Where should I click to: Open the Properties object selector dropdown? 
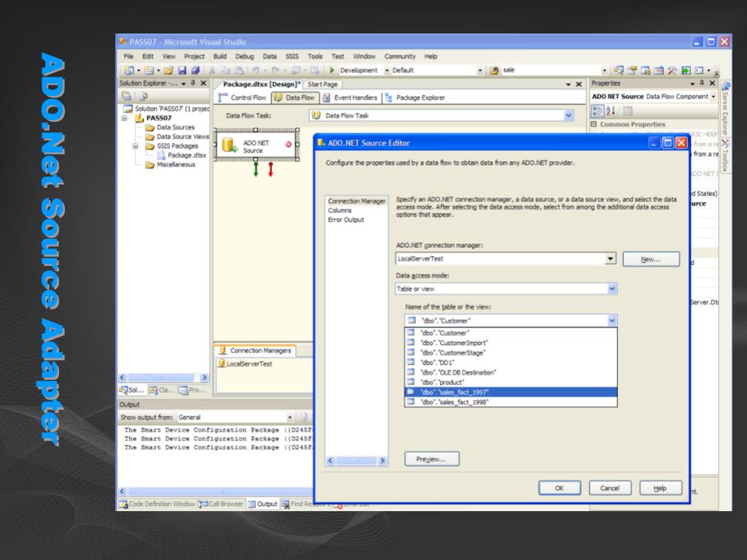point(713,97)
